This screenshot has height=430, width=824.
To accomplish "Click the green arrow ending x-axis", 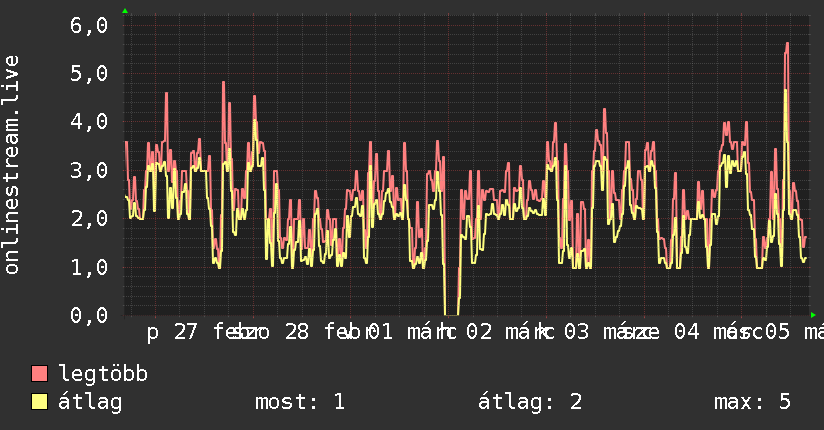I will coord(813,315).
